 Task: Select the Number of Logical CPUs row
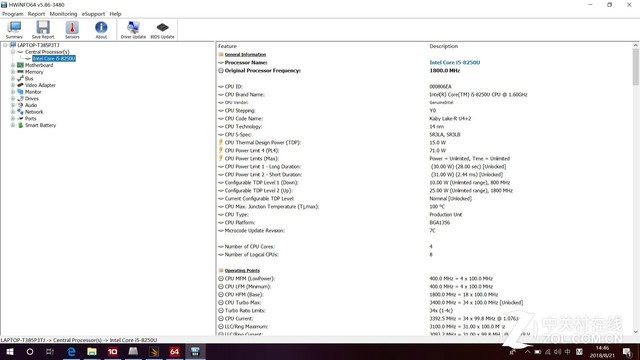[x=424, y=254]
